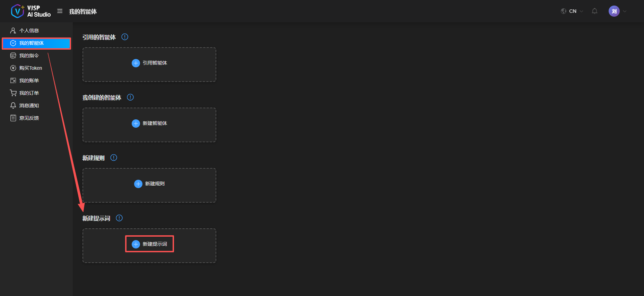
Task: Click the 新建规则 add button
Action: coord(149,184)
